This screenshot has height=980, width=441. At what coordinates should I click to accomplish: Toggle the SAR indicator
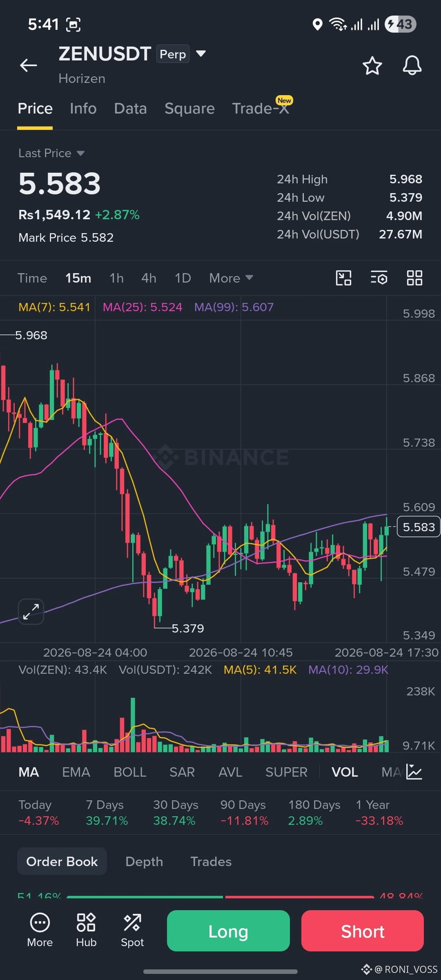(x=182, y=772)
